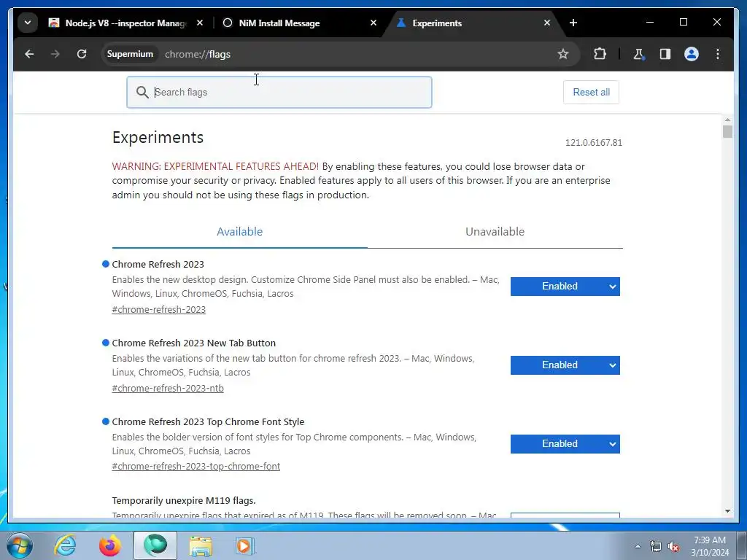Launch Internet Explorer from the taskbar
This screenshot has height=560, width=747.
click(65, 545)
